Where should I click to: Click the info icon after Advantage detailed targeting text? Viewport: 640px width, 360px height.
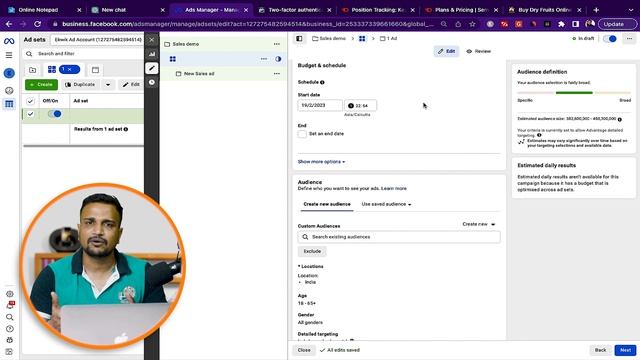click(x=539, y=135)
